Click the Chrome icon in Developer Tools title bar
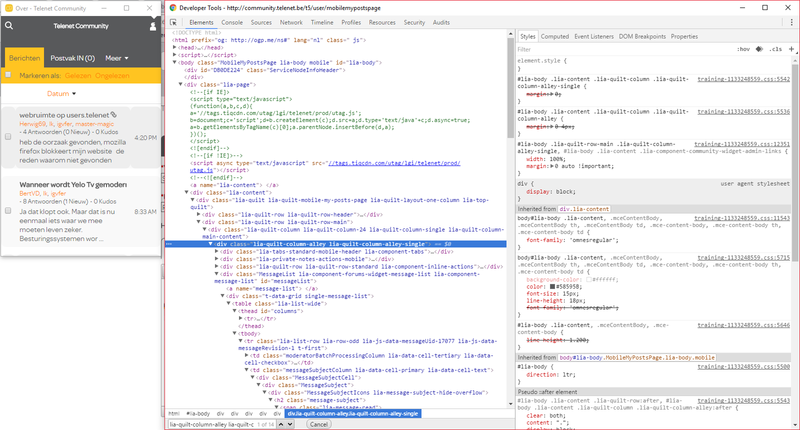The image size is (800, 430). pyautogui.click(x=173, y=8)
